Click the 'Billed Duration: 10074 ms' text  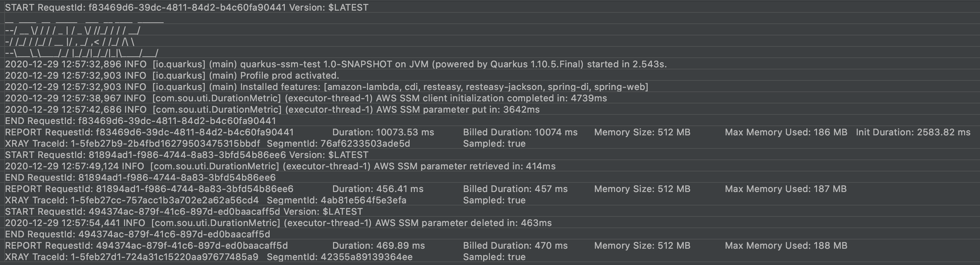pyautogui.click(x=520, y=132)
